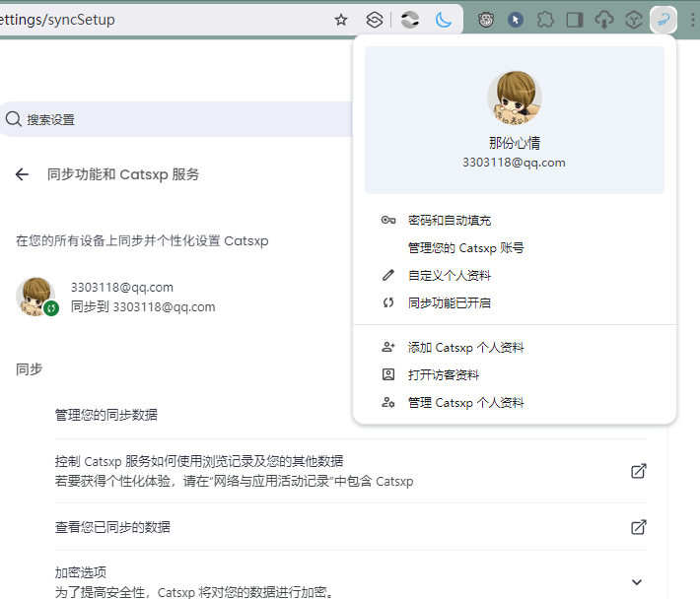Click the profile avatar button in toolbar

click(664, 20)
